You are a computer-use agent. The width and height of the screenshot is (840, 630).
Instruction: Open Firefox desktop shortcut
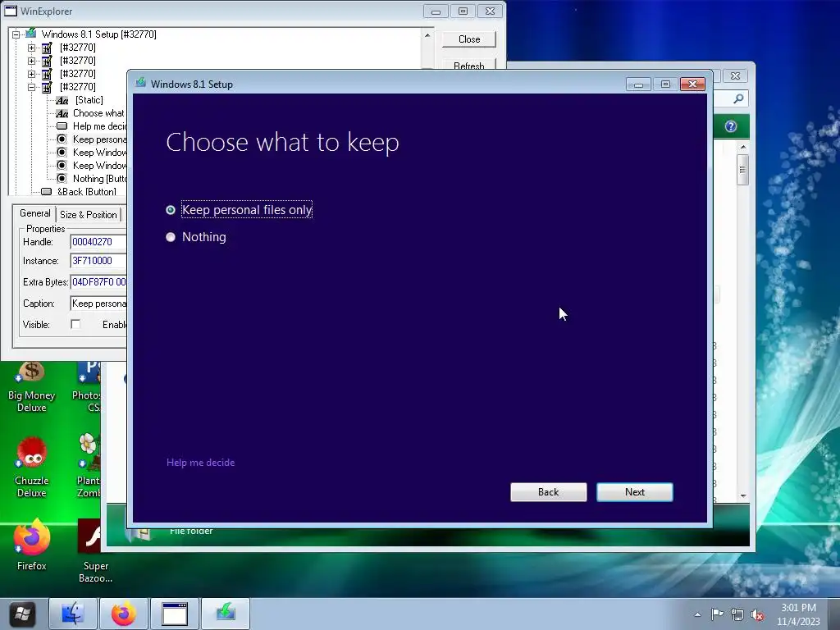coord(32,545)
